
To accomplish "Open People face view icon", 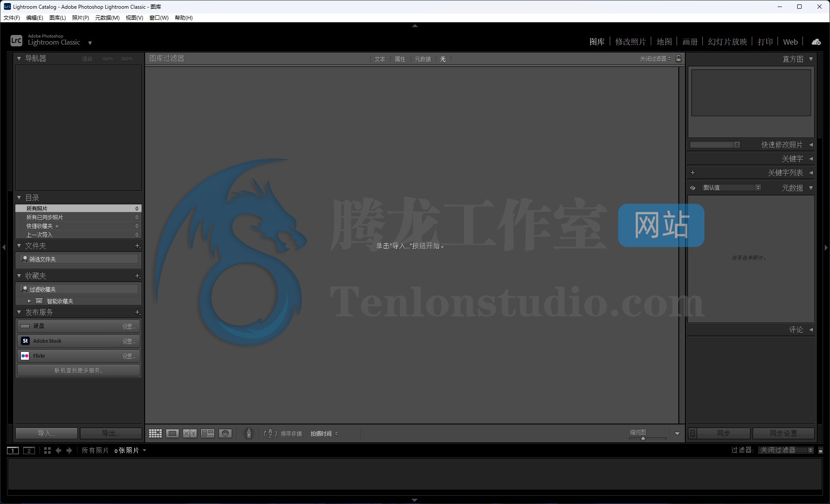I will pyautogui.click(x=225, y=434).
